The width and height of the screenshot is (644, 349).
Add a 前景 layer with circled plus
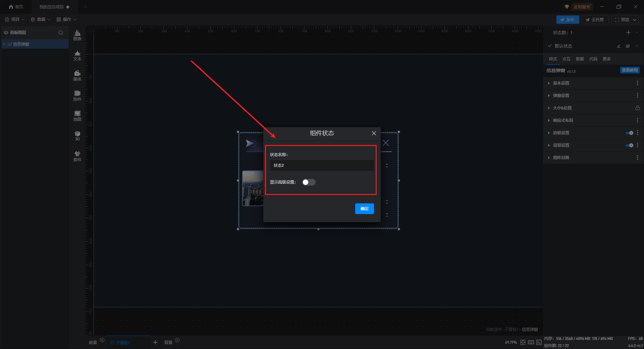(102, 340)
